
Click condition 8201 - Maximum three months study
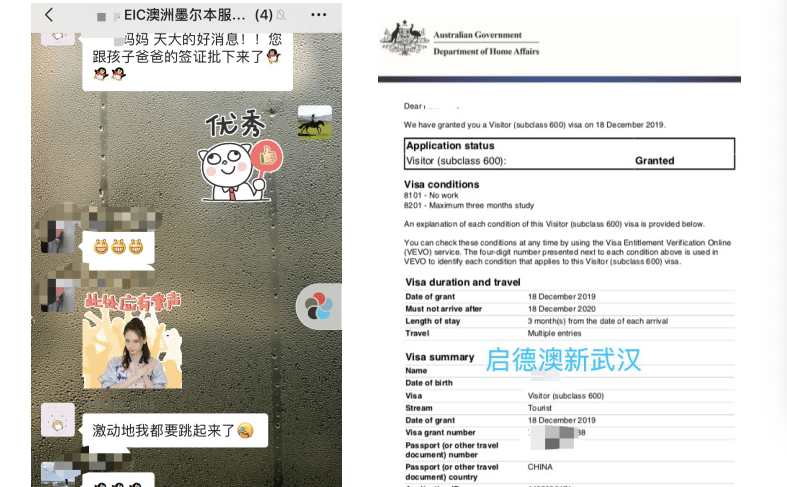coord(469,205)
